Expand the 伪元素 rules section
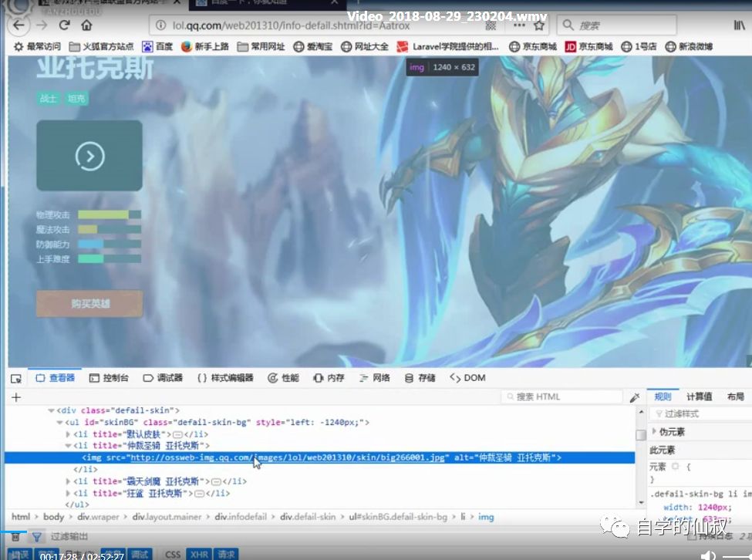Image resolution: width=752 pixels, height=560 pixels. [x=654, y=431]
